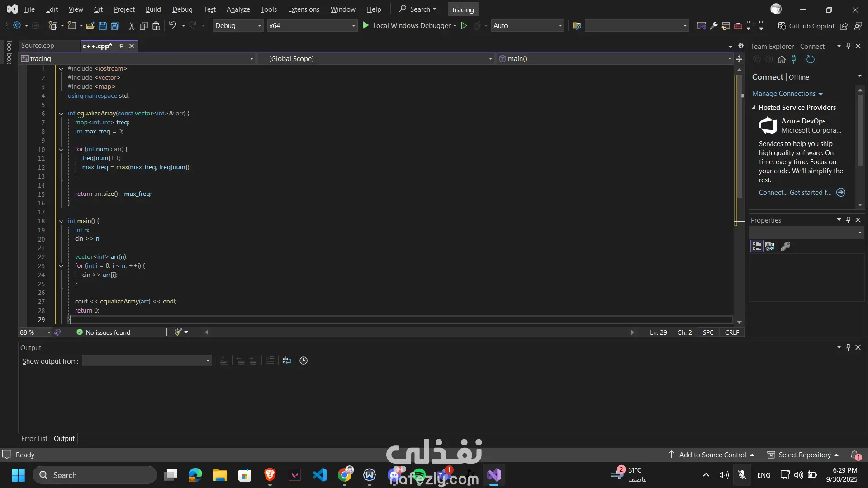Switch Properties to Alphabetical view

(x=770, y=246)
